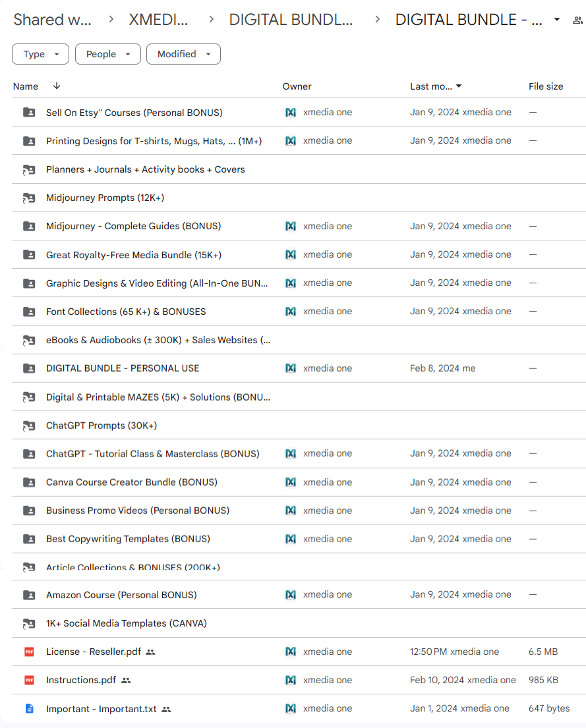
Task: Sort files by the Name column header
Action: pyautogui.click(x=26, y=86)
